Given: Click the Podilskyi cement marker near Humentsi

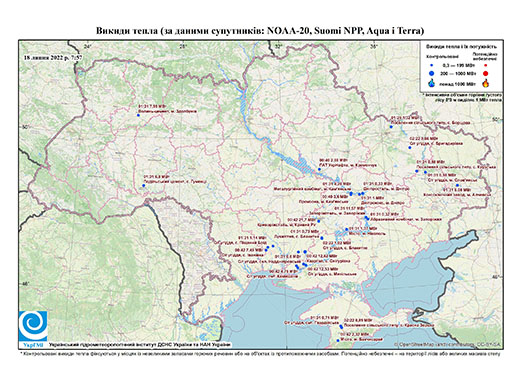Looking at the screenshot, I should point(144,185).
